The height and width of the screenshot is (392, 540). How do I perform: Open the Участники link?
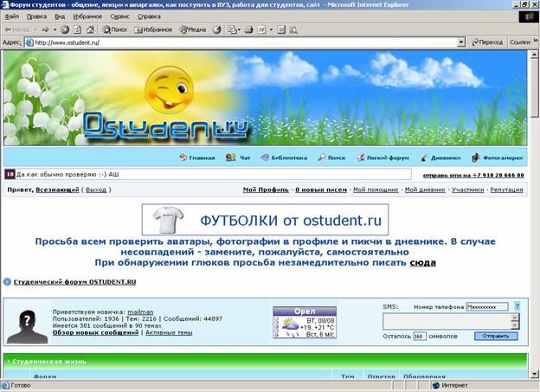[x=467, y=190]
